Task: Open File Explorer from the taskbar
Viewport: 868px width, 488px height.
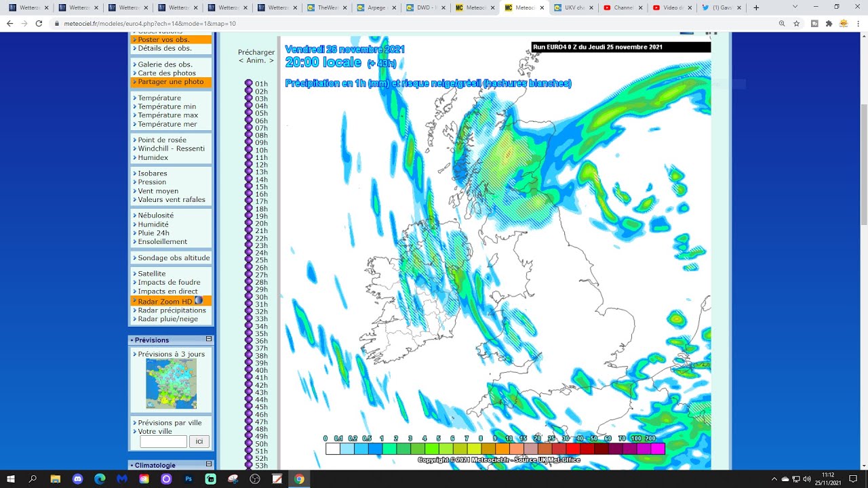Action: pyautogui.click(x=56, y=479)
